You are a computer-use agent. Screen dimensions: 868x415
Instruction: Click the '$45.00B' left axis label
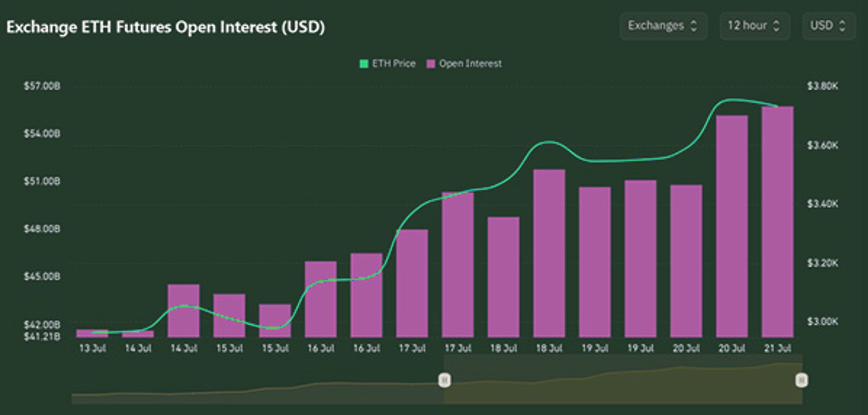click(42, 277)
